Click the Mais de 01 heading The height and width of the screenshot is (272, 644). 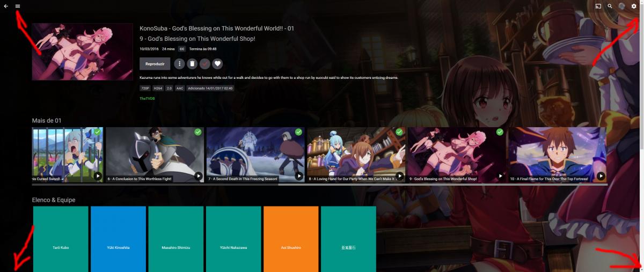47,121
